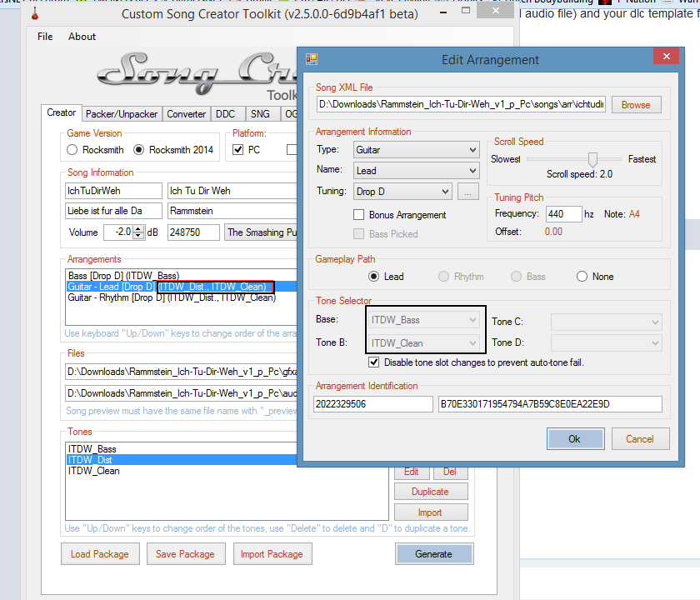Open the Tone D dropdown
This screenshot has width=700, height=600.
point(607,342)
